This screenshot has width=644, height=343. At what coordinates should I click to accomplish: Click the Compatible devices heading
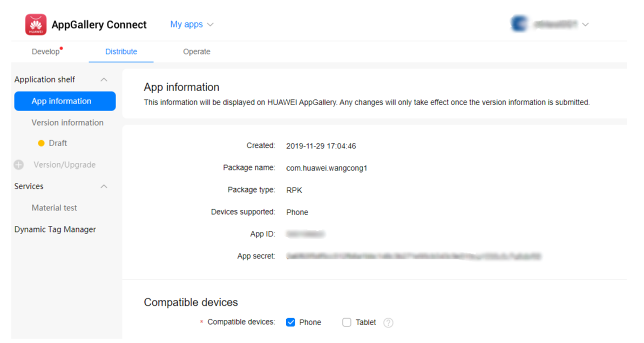[x=191, y=303]
